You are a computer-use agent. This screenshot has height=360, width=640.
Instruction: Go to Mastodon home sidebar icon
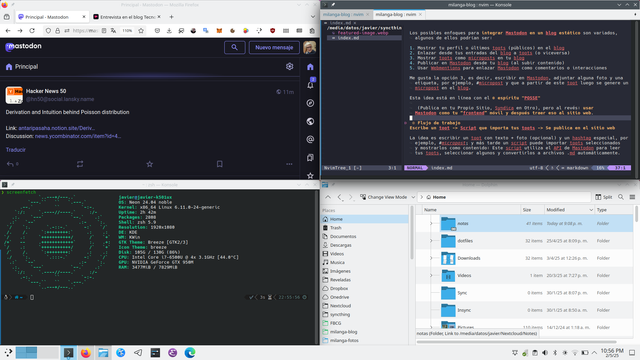pyautogui.click(x=310, y=67)
